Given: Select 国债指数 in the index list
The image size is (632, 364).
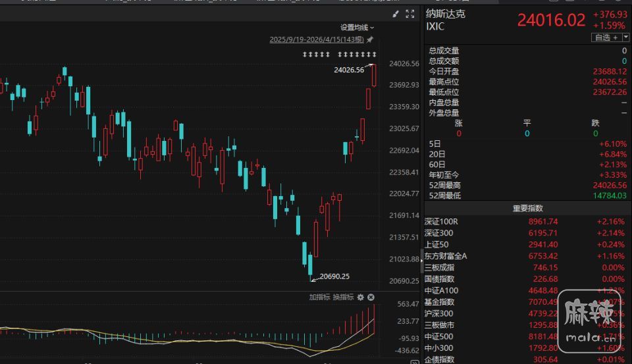Looking at the screenshot, I should [439, 279].
